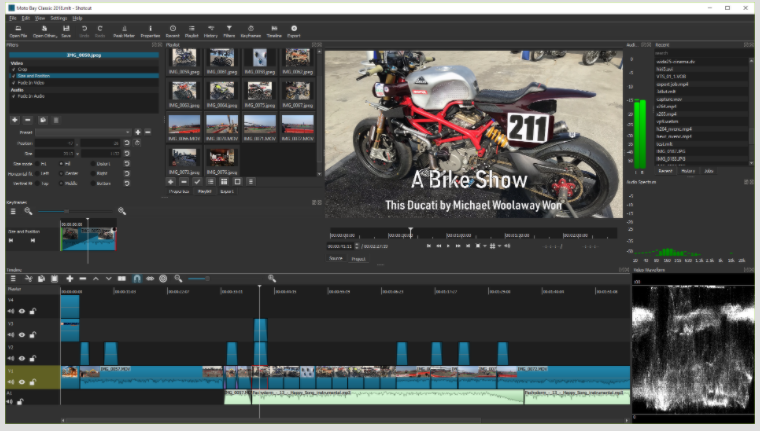Open the Settings menu
The image size is (760, 431).
pos(59,18)
